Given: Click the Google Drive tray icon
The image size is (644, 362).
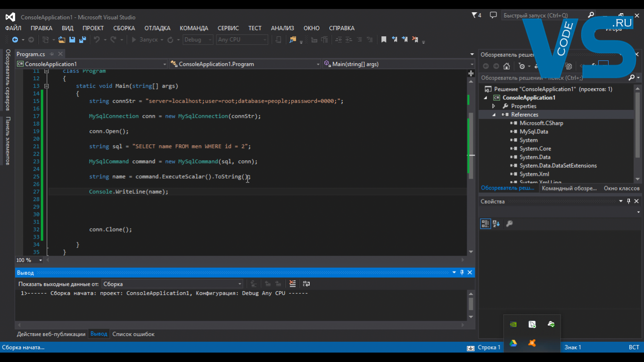Looking at the screenshot, I should pyautogui.click(x=513, y=343).
